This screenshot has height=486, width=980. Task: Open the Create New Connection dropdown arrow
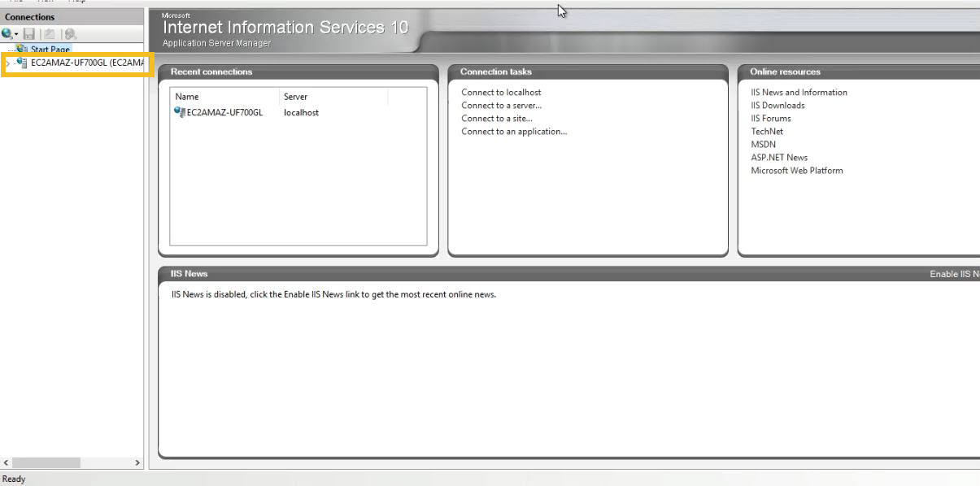[x=15, y=34]
